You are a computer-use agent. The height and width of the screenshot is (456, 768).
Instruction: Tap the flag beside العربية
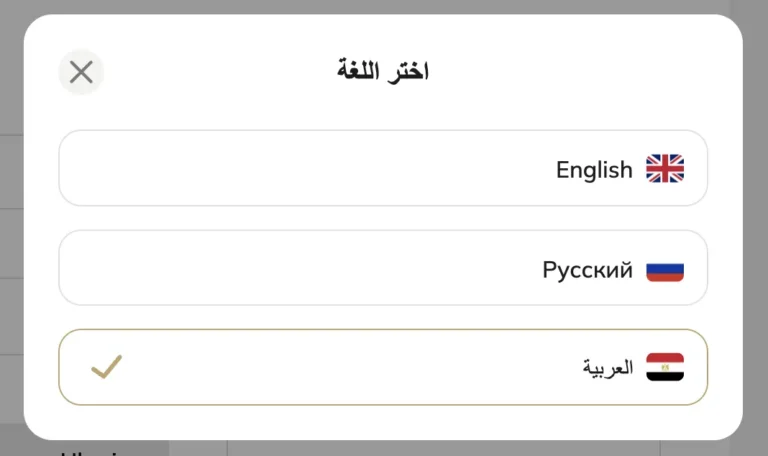[x=665, y=367]
